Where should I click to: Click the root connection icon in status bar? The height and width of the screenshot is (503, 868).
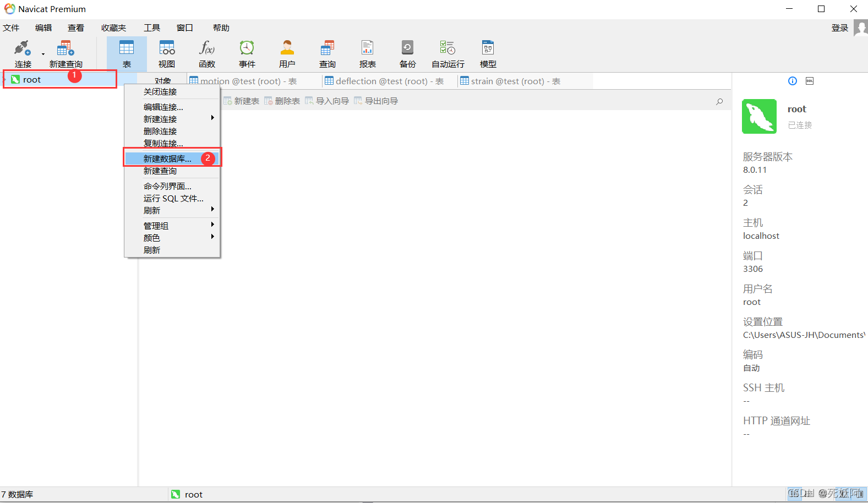coord(176,494)
